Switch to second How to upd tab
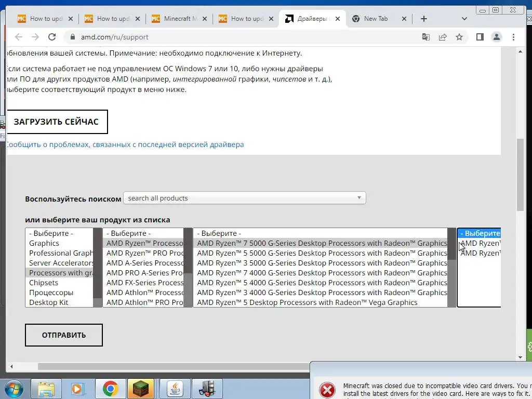The height and width of the screenshot is (399, 532). 112,19
